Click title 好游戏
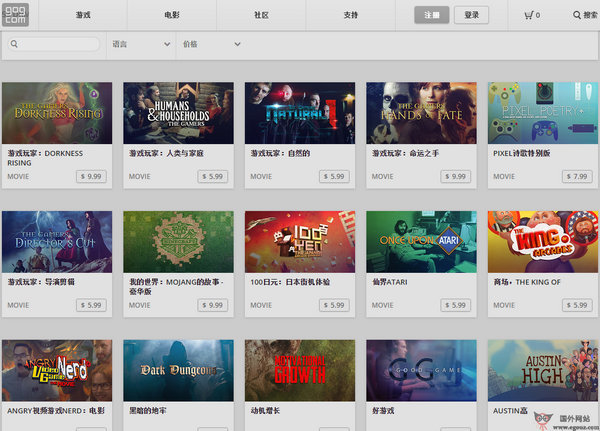600x431 pixels. click(383, 411)
